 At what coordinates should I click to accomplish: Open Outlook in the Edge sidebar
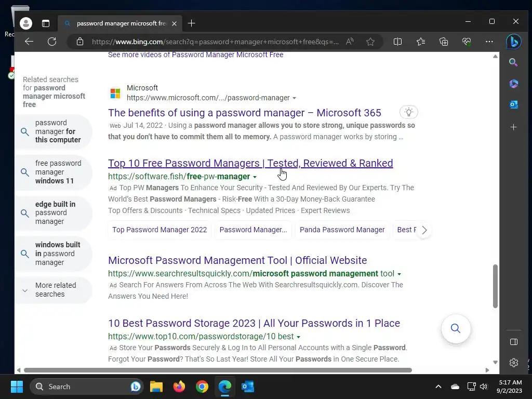pyautogui.click(x=513, y=104)
